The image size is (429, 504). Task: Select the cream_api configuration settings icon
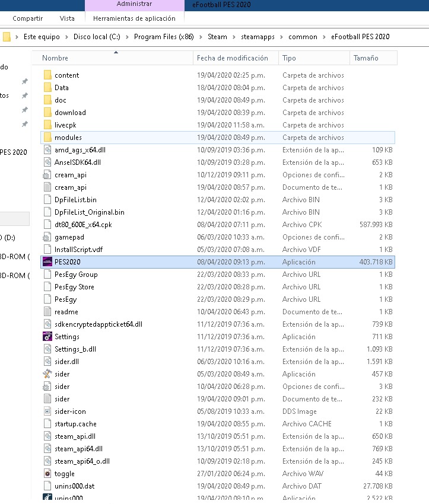pos(47,175)
